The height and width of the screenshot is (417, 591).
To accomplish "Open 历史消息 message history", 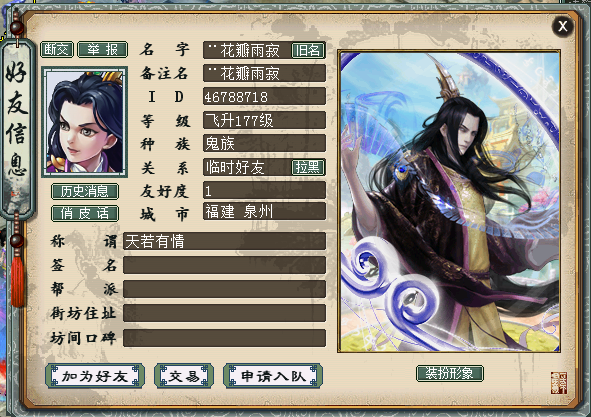I will point(85,192).
